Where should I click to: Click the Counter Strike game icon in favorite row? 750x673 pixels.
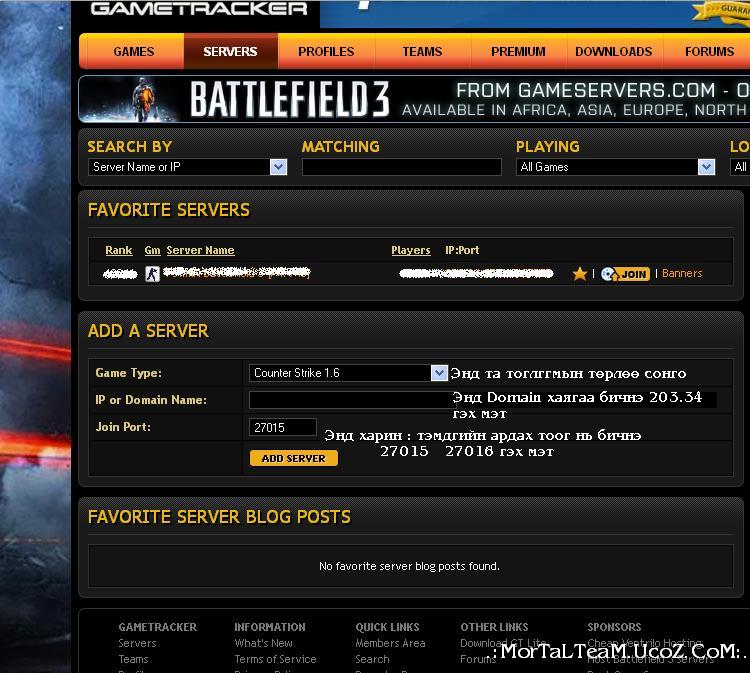[x=152, y=274]
